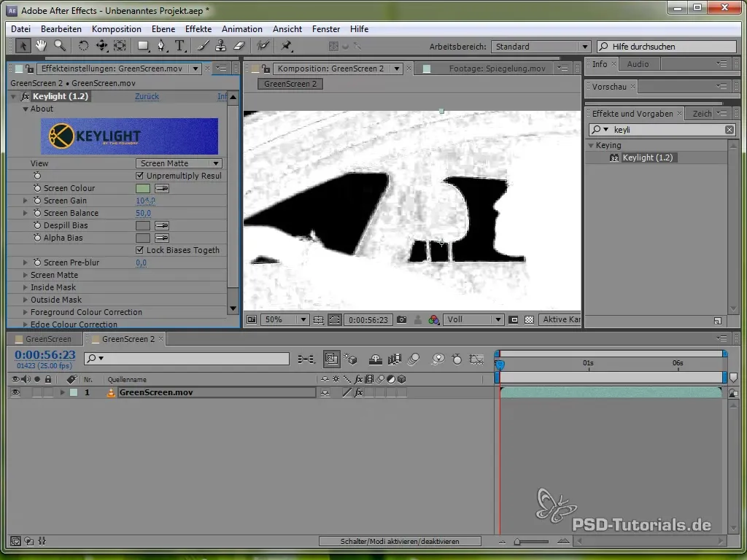Viewport: 747px width, 560px height.
Task: Click the timeline graph editor icon
Action: pos(476,359)
